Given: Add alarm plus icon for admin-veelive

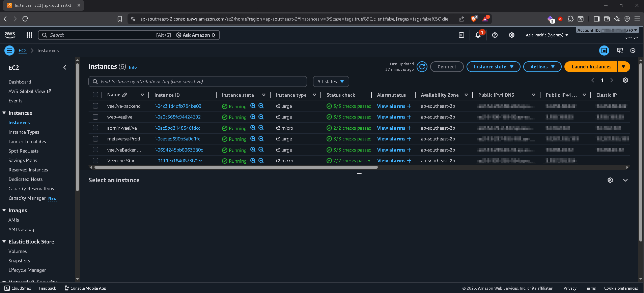Looking at the screenshot, I should point(409,128).
